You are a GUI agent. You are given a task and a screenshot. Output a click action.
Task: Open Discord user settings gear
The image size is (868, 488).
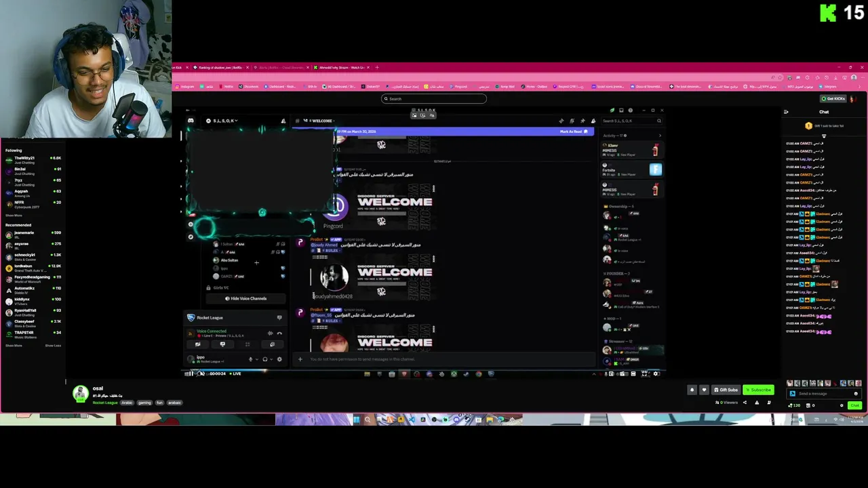coord(279,359)
